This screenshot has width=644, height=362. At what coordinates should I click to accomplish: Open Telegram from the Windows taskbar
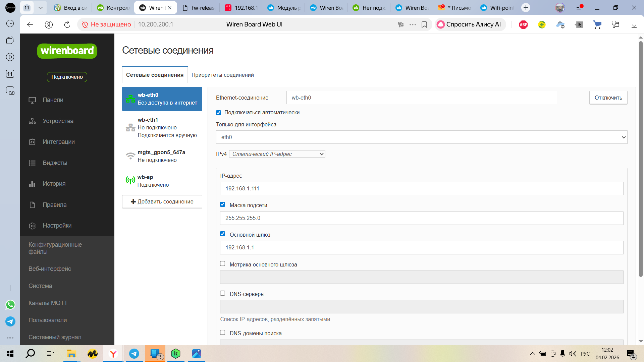134,354
